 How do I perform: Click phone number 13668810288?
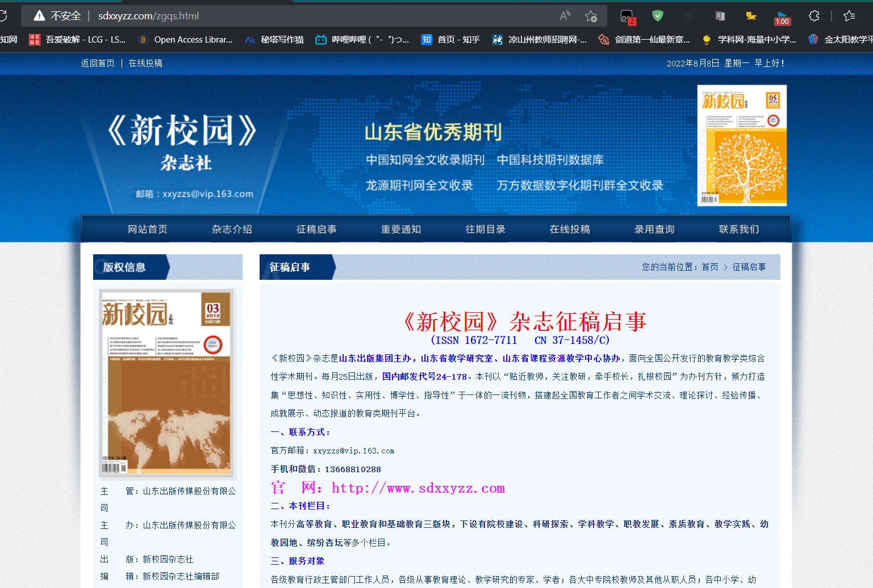point(353,469)
